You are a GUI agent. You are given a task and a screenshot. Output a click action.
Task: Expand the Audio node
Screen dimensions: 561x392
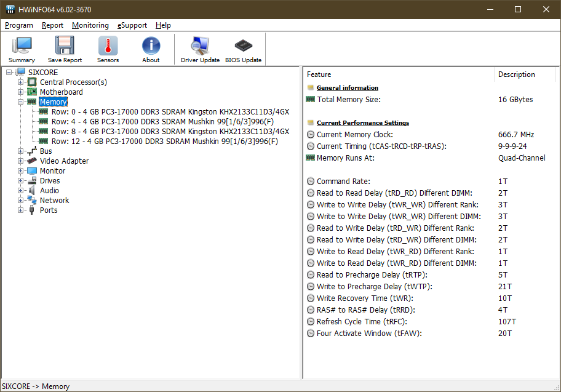[20, 190]
